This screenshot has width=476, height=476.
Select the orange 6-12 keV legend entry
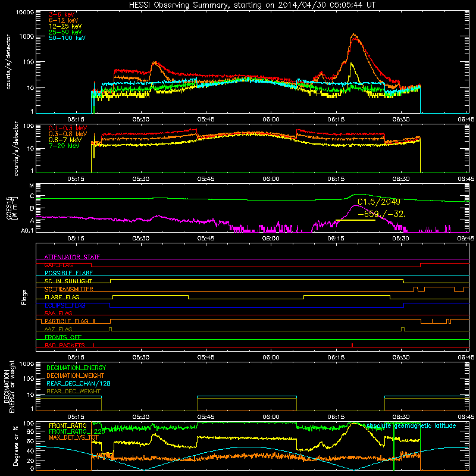coord(64,20)
